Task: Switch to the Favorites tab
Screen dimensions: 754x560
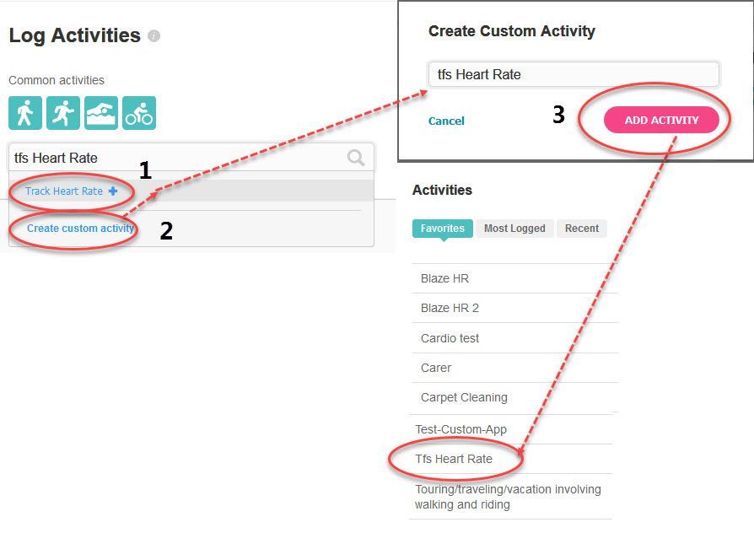Action: (x=443, y=229)
